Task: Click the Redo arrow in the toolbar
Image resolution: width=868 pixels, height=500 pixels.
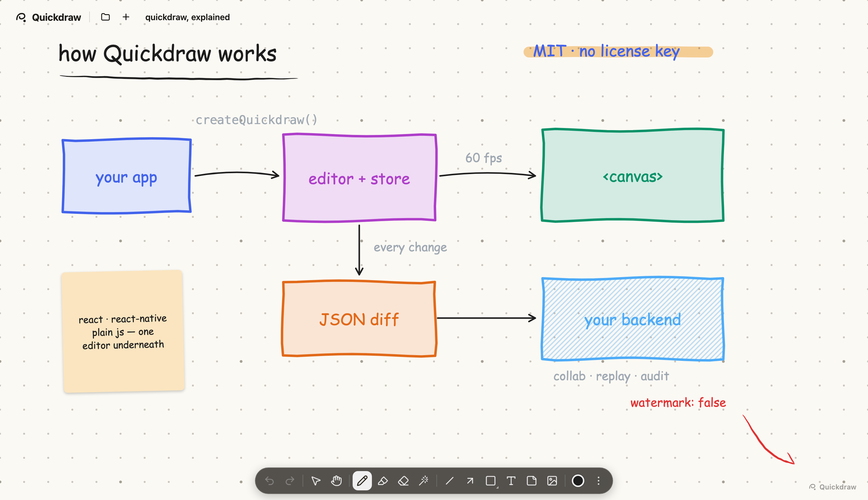Action: point(290,481)
